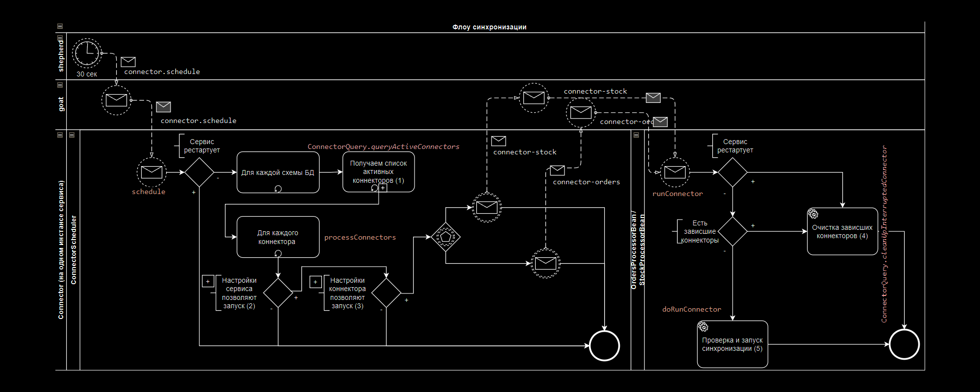Select the Для каждой схемы БД task
Image resolution: width=980 pixels, height=392 pixels.
[278, 172]
